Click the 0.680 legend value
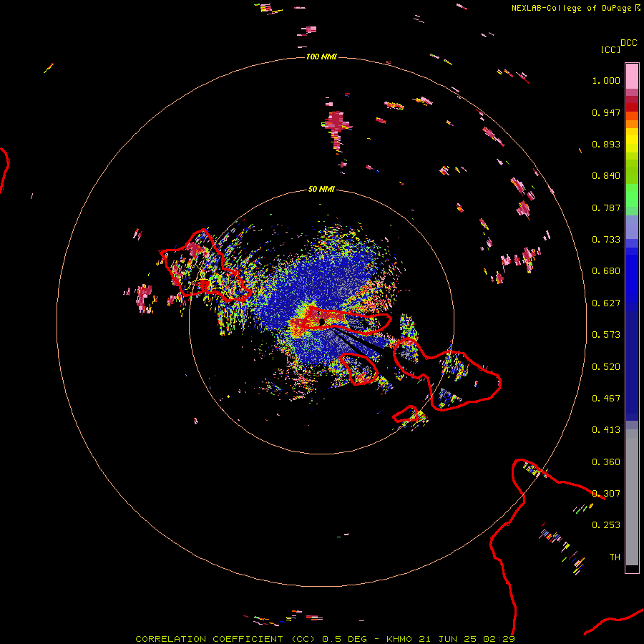This screenshot has width=644, height=644. [606, 271]
